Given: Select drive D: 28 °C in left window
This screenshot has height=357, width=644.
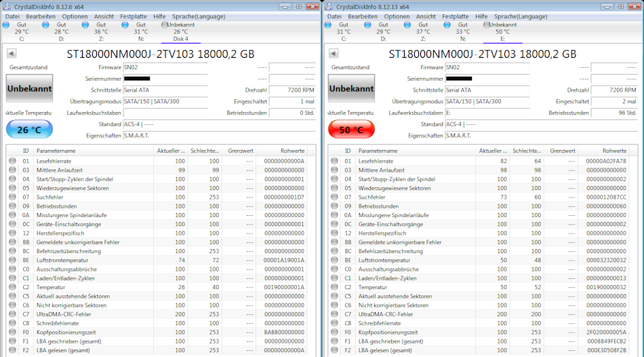Looking at the screenshot, I should 61,32.
